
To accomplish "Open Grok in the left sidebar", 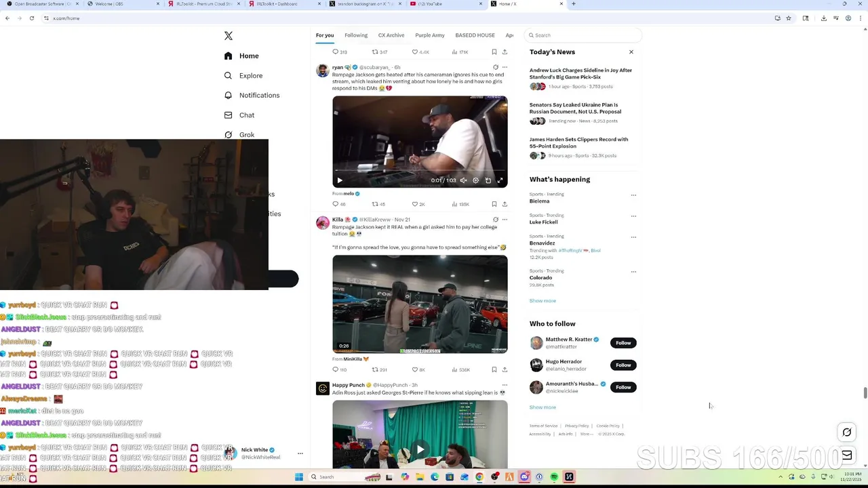I will tap(239, 135).
